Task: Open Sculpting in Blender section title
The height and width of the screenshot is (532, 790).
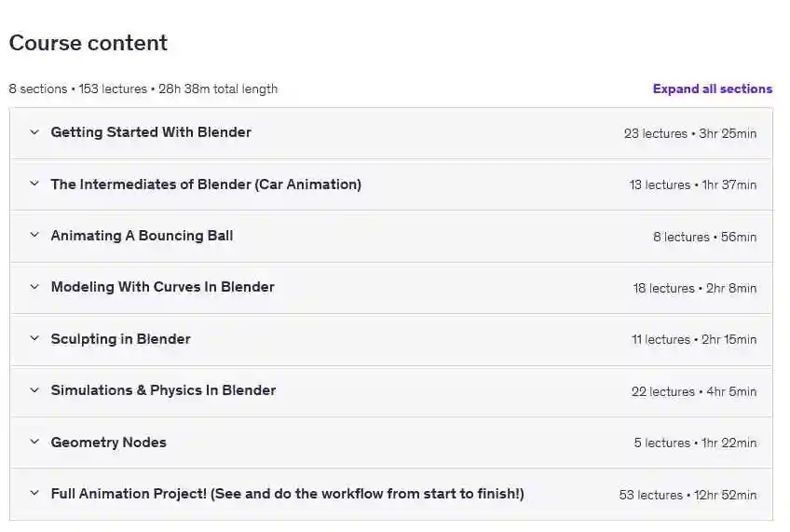Action: point(120,339)
